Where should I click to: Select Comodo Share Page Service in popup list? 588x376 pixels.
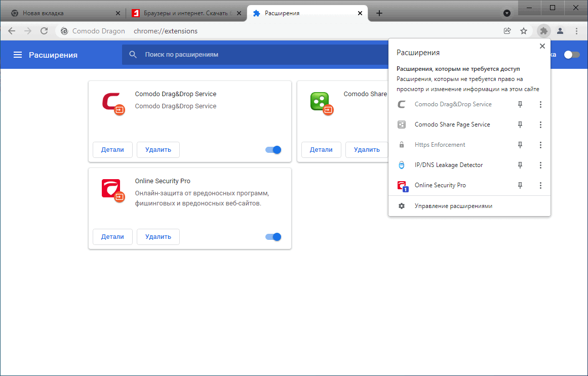tap(453, 125)
